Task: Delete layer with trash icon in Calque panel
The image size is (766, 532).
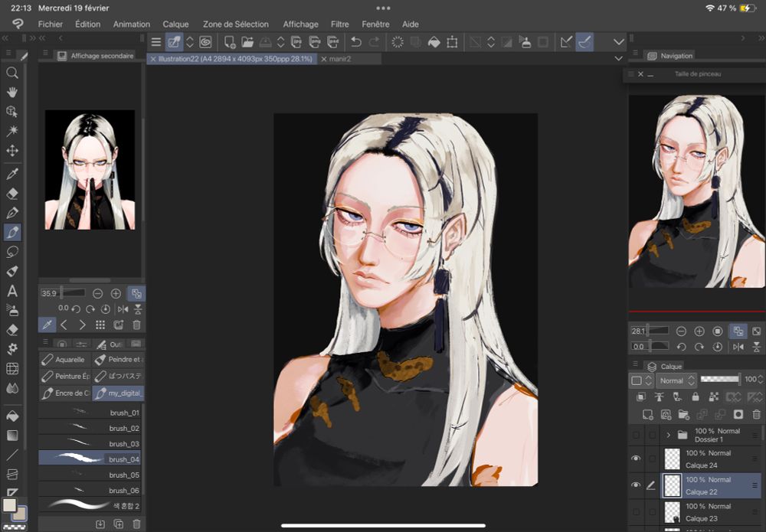Action: coord(756,415)
